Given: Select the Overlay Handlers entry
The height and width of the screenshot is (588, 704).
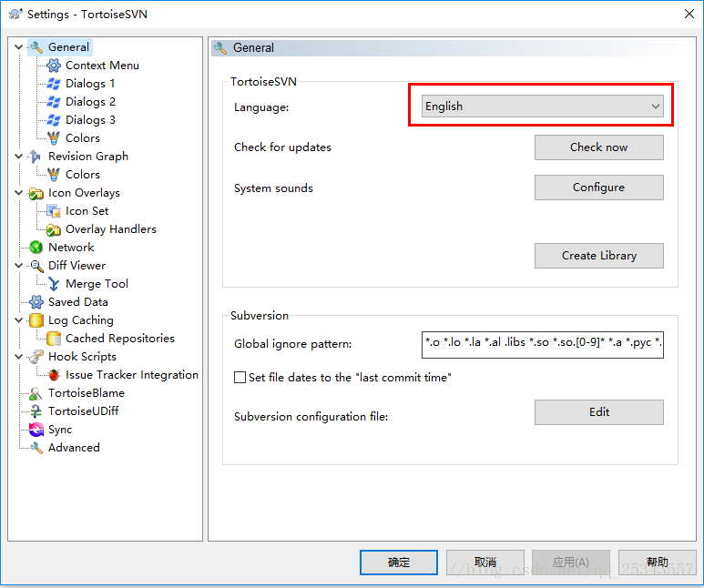Looking at the screenshot, I should pos(111,229).
